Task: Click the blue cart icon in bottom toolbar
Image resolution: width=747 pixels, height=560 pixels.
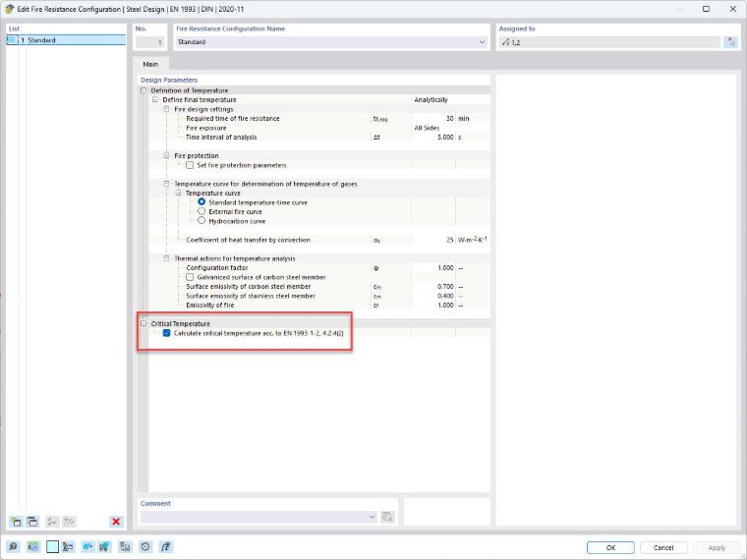Action: point(104,546)
